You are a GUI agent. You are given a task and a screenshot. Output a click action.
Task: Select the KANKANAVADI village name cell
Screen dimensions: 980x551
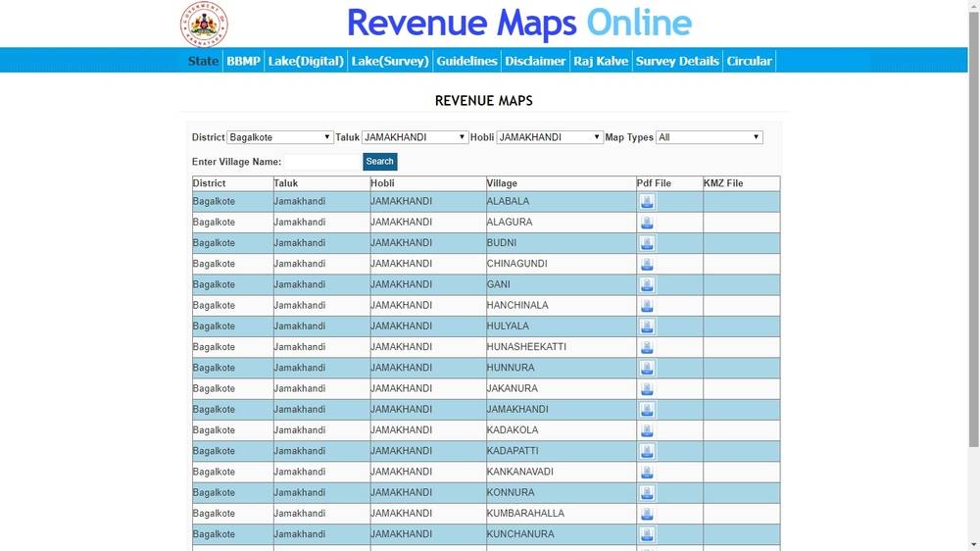[x=561, y=472]
